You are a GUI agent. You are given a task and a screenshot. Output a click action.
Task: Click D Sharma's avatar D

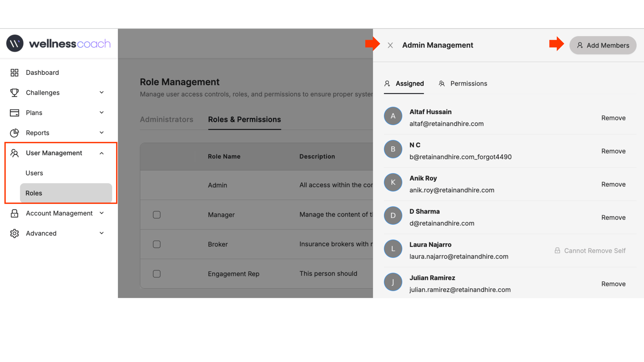point(393,216)
